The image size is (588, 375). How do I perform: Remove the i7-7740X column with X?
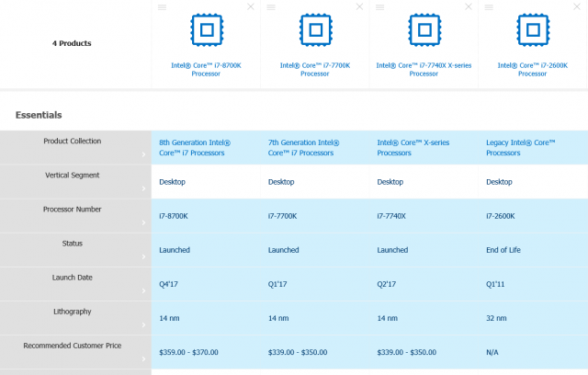click(x=469, y=6)
